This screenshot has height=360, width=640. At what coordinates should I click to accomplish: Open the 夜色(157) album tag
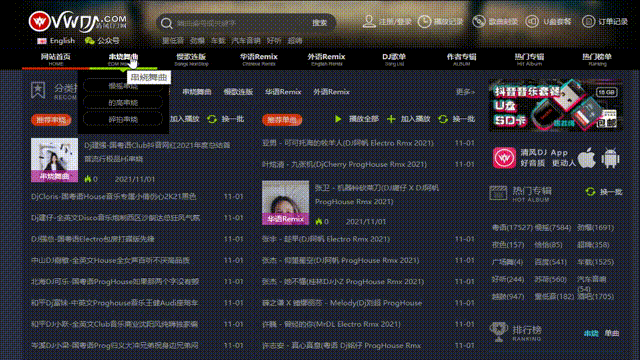coord(508,244)
